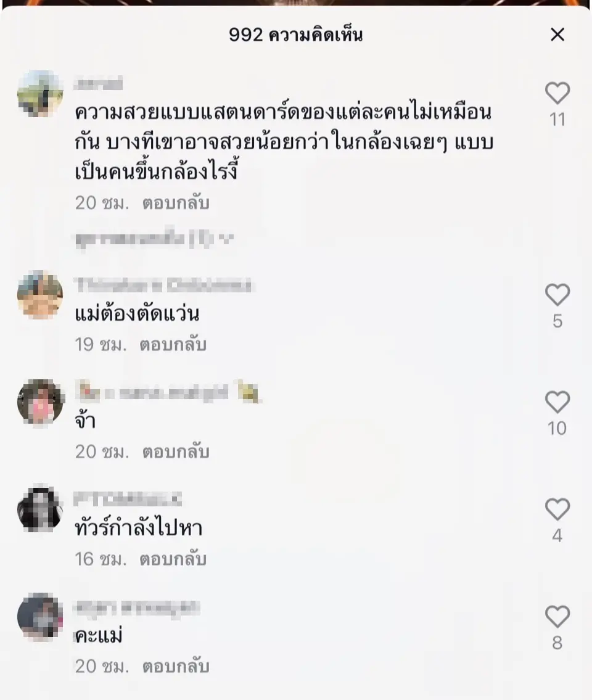Like the จ้า comment
The image size is (592, 700).
[557, 403]
